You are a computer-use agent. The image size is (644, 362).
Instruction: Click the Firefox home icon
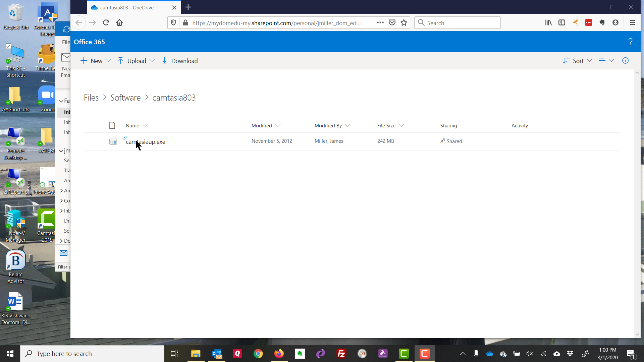(x=119, y=23)
